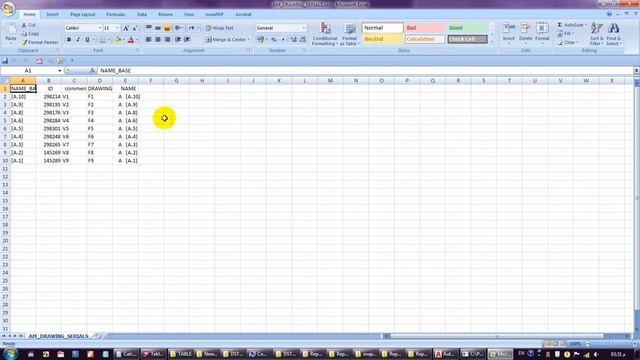Apply the Bad cell style
640x360 pixels.
[424, 28]
